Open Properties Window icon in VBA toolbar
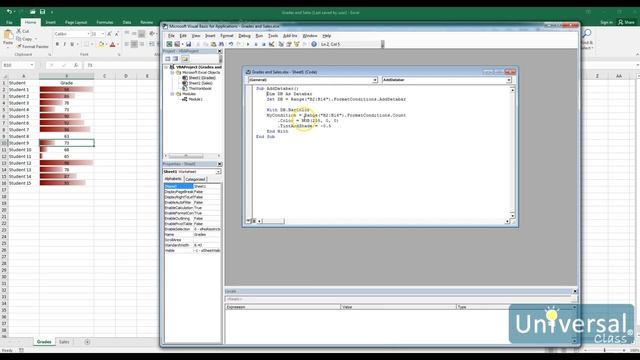The image size is (640, 360). (289, 44)
